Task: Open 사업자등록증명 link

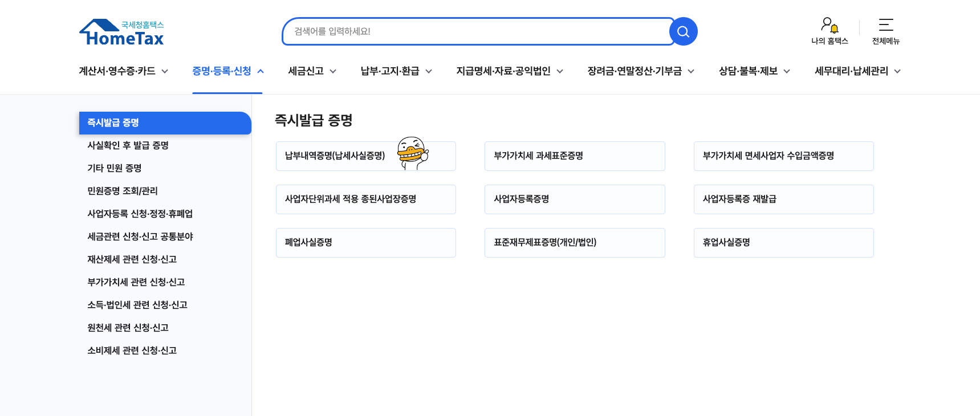Action: (575, 199)
